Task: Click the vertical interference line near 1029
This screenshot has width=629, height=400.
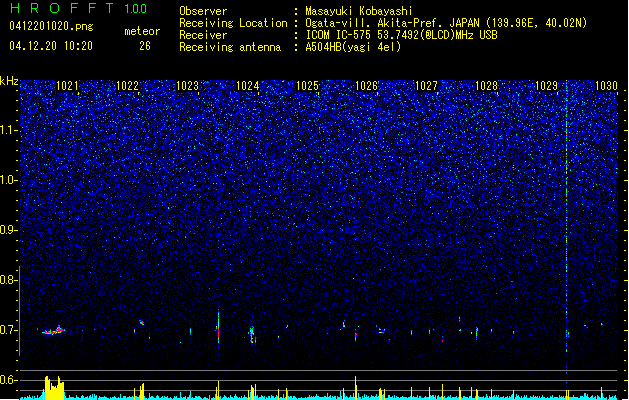Action: pos(566,227)
